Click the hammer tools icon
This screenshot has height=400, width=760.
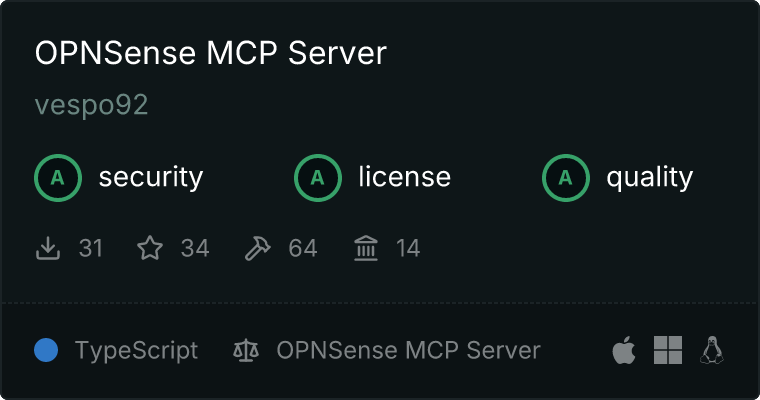(x=257, y=248)
